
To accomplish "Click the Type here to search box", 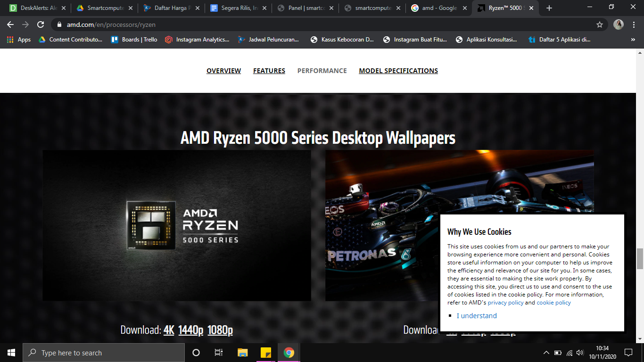I will (x=104, y=353).
